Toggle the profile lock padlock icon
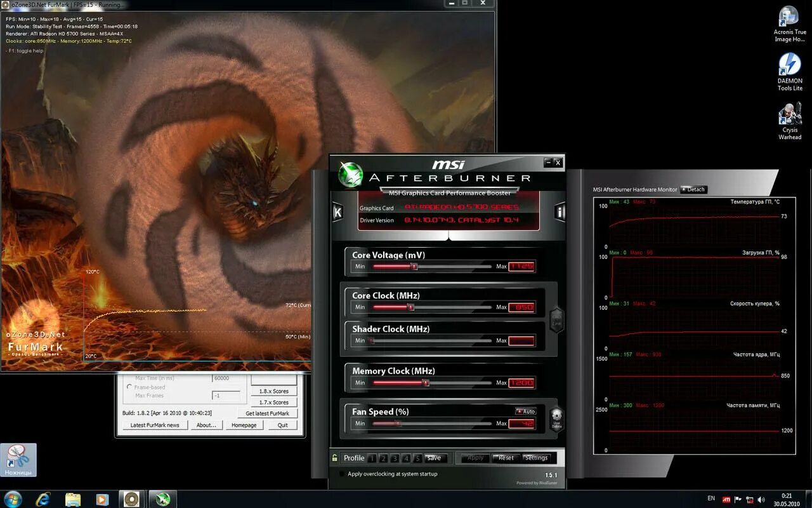812x508 pixels. (334, 457)
